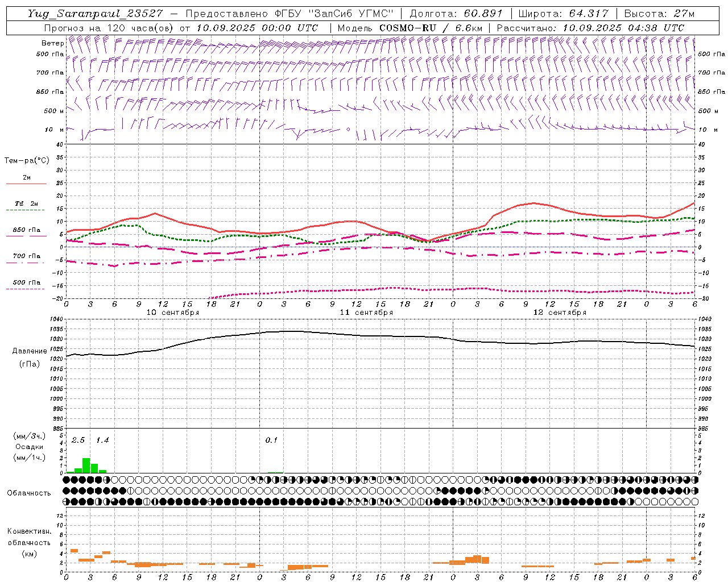Click the Конвективн. convective cloud label
Viewport: 728px width, 582px height.
coord(29,531)
